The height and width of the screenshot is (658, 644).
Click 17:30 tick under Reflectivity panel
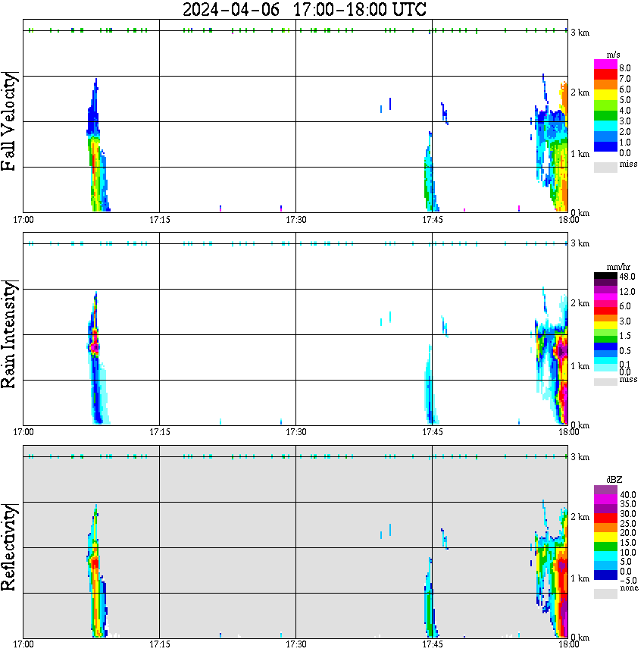point(296,644)
